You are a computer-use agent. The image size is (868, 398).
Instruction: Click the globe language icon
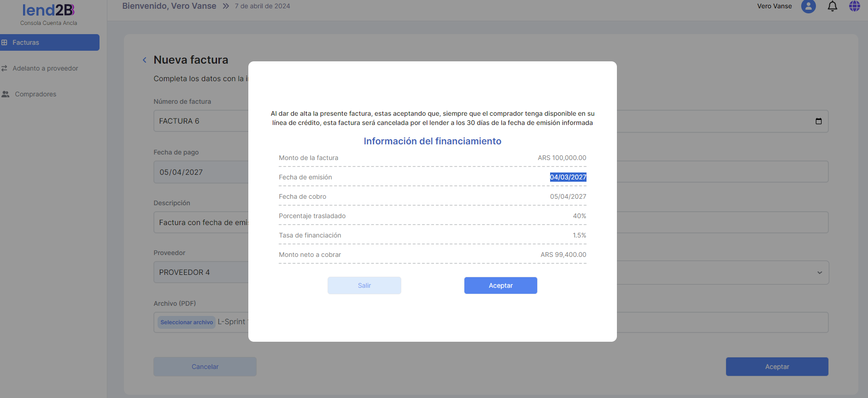tap(854, 6)
